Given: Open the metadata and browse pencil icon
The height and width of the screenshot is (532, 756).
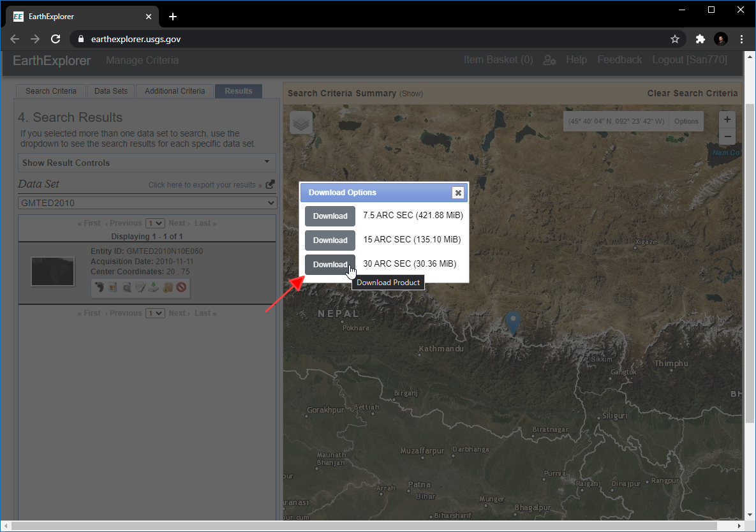Looking at the screenshot, I should tap(140, 287).
